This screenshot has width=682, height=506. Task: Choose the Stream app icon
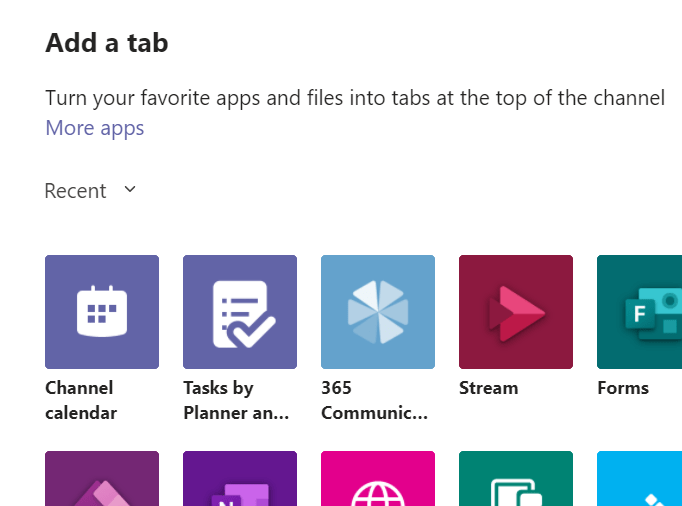tap(516, 312)
